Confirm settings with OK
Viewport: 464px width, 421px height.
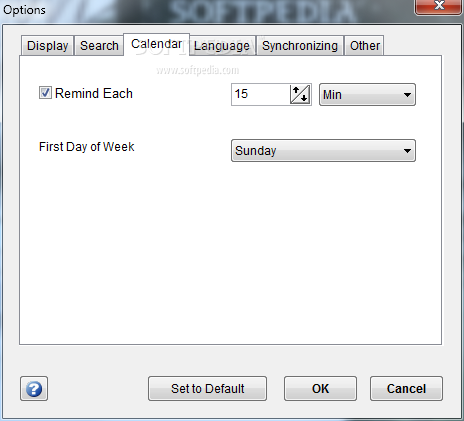[320, 389]
